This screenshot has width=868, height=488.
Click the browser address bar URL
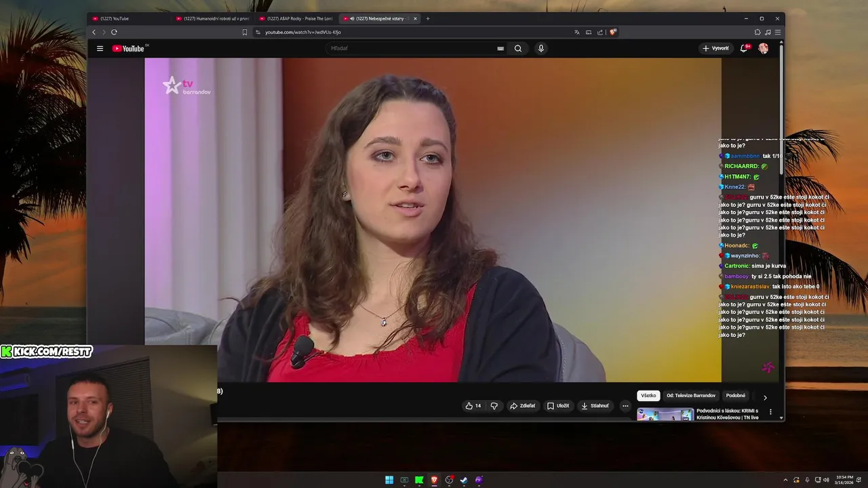[303, 32]
